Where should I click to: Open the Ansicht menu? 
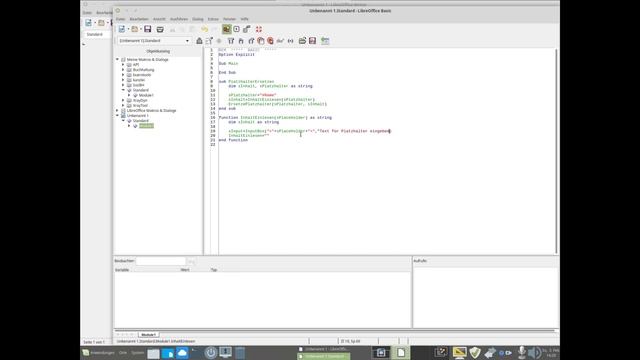159,19
